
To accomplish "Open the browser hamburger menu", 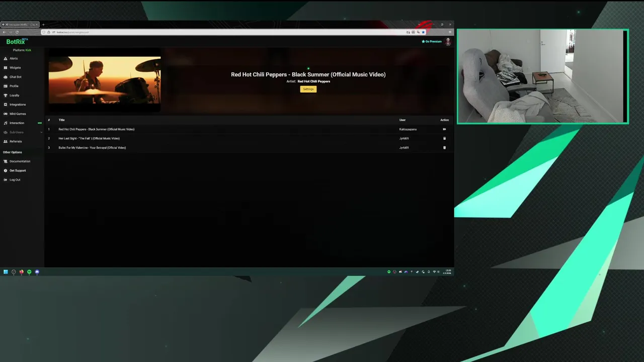I will click(450, 32).
